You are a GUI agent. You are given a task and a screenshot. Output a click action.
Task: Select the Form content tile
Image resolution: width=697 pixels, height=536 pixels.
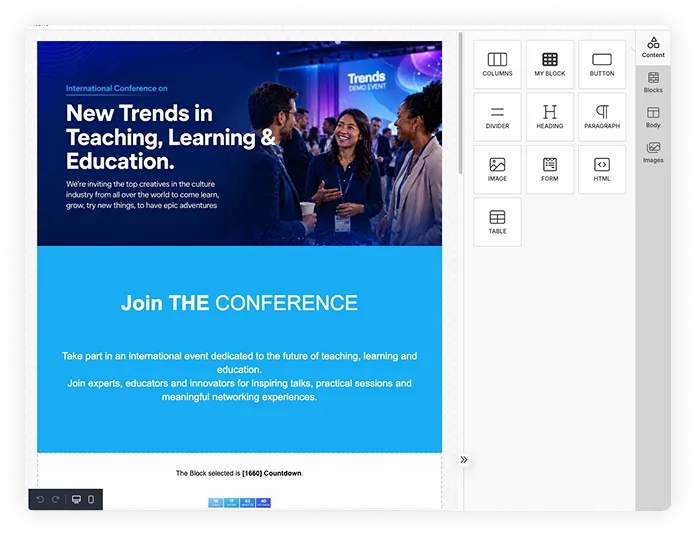tap(550, 169)
